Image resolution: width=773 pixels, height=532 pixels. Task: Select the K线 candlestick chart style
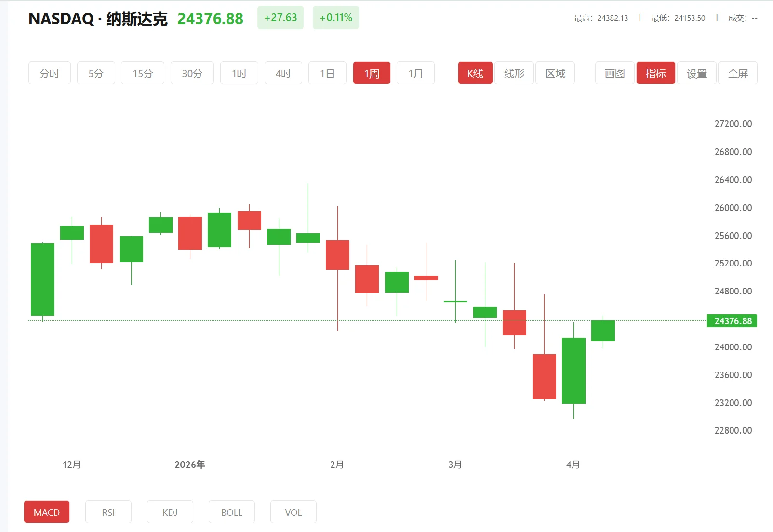click(x=475, y=73)
